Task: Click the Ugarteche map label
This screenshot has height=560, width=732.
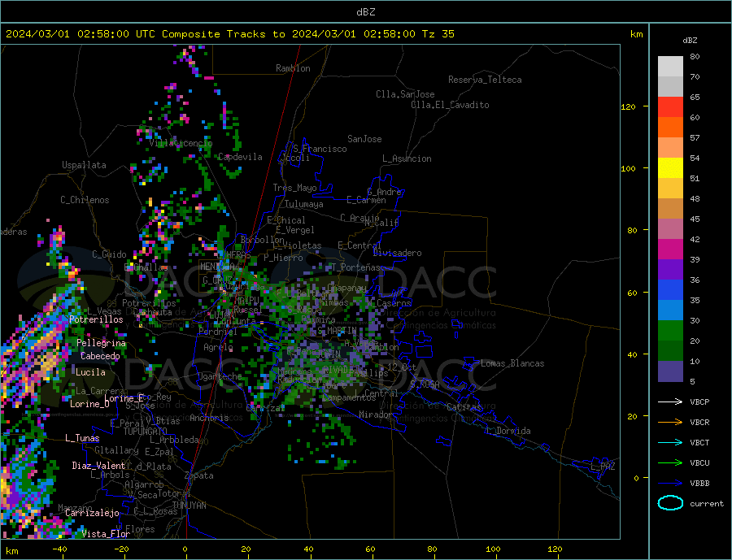Action: point(220,376)
